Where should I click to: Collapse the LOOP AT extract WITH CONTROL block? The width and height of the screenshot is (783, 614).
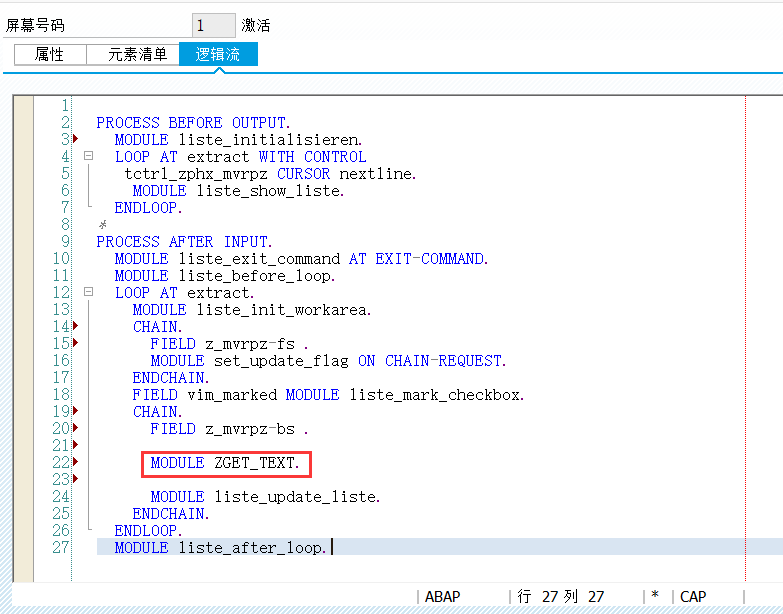pos(88,156)
